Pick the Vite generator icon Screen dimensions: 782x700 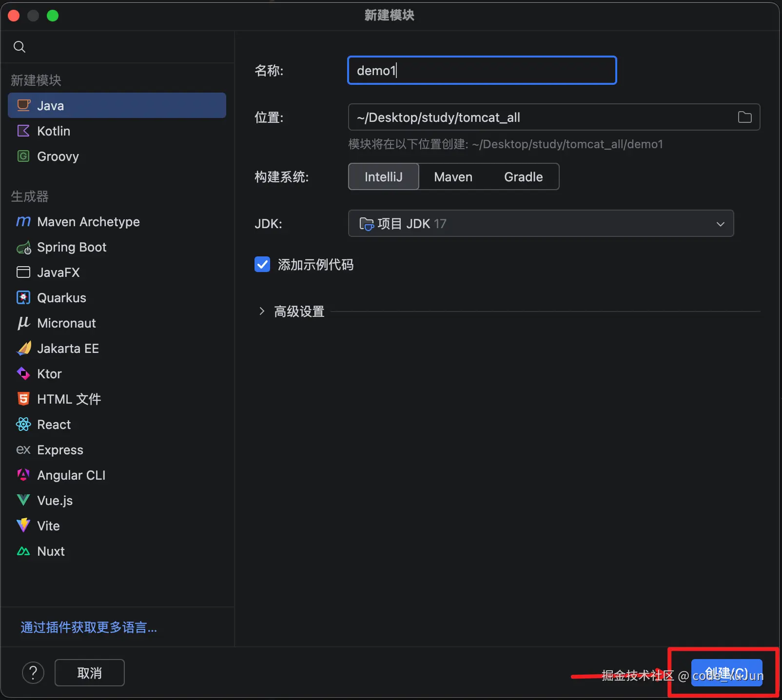pos(23,525)
